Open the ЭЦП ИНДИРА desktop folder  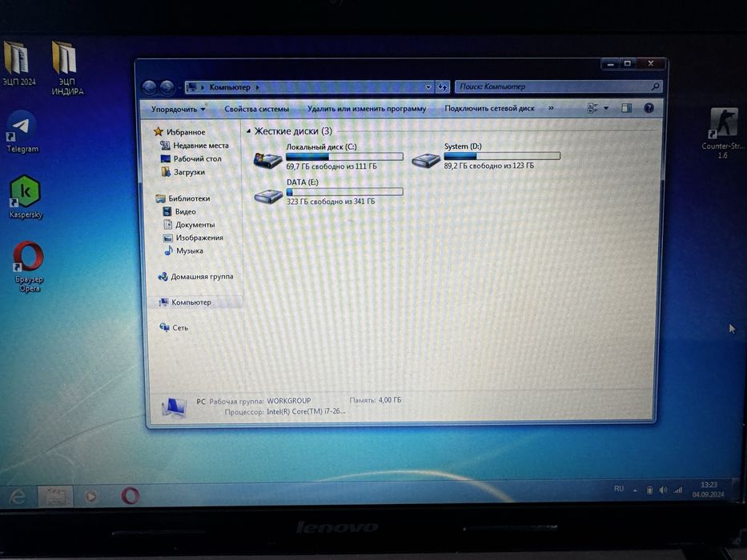[66, 68]
